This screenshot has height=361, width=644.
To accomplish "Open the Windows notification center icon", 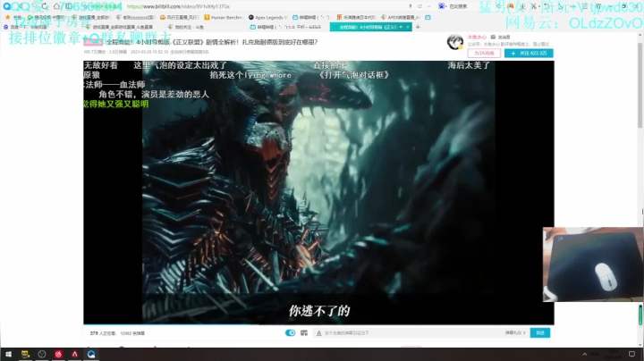I will coord(632,354).
